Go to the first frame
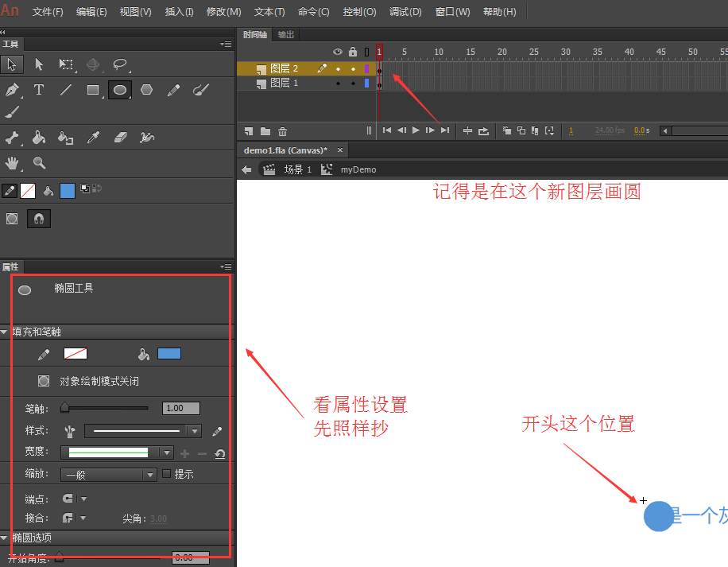The width and height of the screenshot is (728, 567). (x=387, y=130)
